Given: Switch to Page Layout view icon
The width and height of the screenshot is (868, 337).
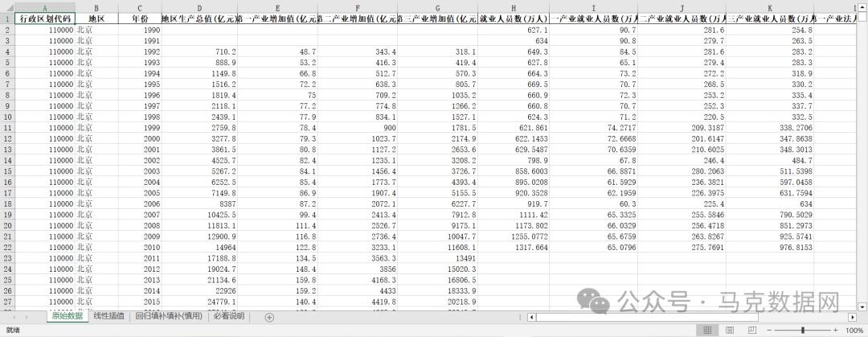Looking at the screenshot, I should [x=730, y=331].
